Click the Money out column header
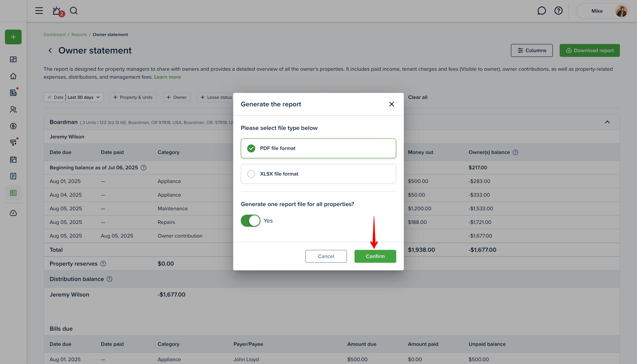Image resolution: width=637 pixels, height=364 pixels. [420, 152]
